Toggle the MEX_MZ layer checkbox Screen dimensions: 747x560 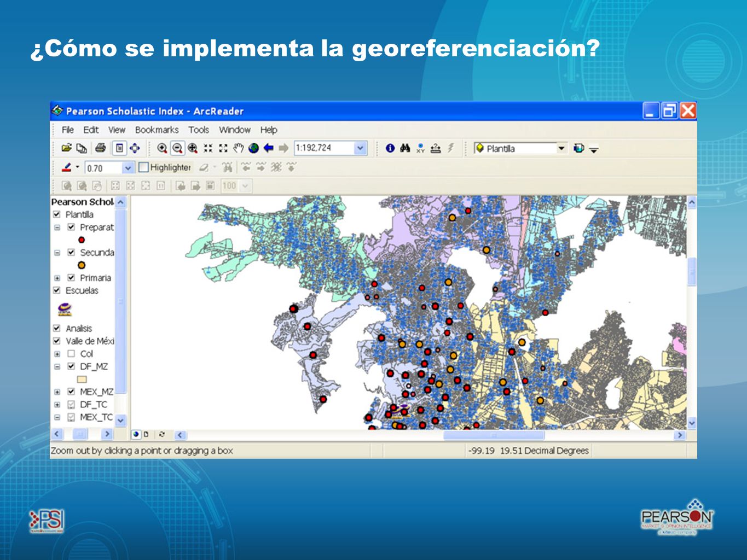71,392
